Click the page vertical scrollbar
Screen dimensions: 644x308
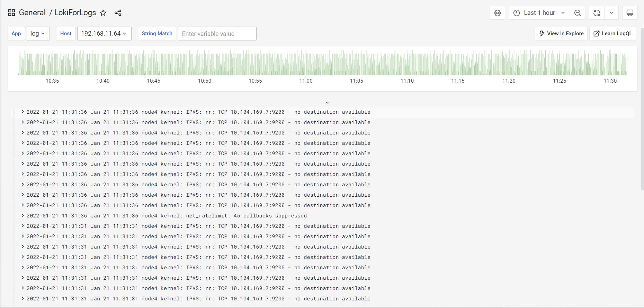(643, 109)
